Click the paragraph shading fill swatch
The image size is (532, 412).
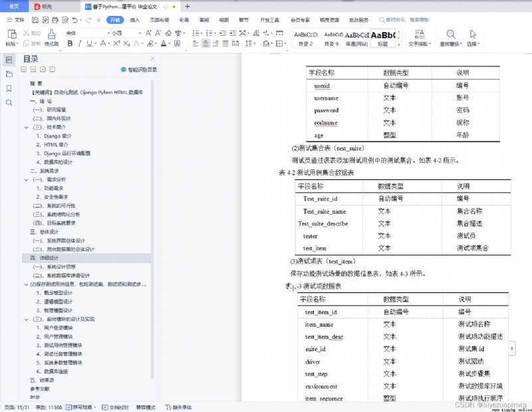pyautogui.click(x=266, y=43)
